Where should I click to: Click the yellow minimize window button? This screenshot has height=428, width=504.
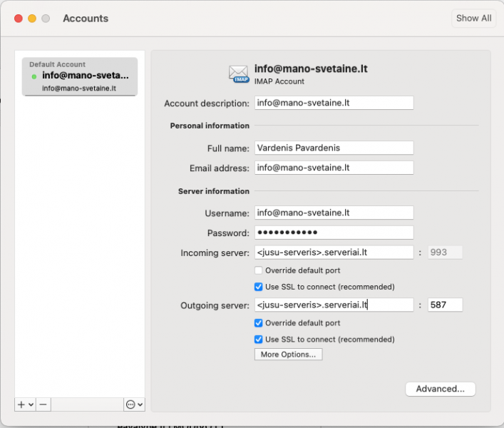32,19
